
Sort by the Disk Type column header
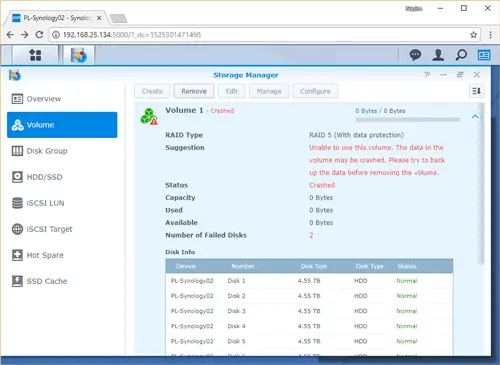point(370,266)
